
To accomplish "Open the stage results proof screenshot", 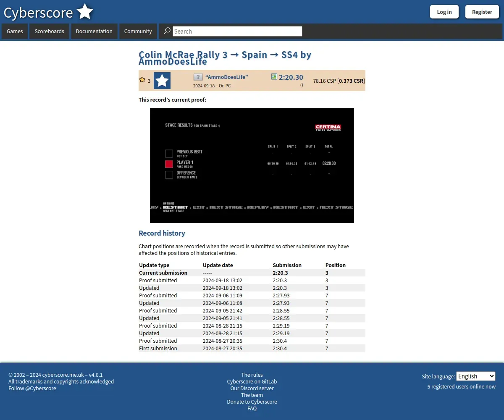I will 252,165.
